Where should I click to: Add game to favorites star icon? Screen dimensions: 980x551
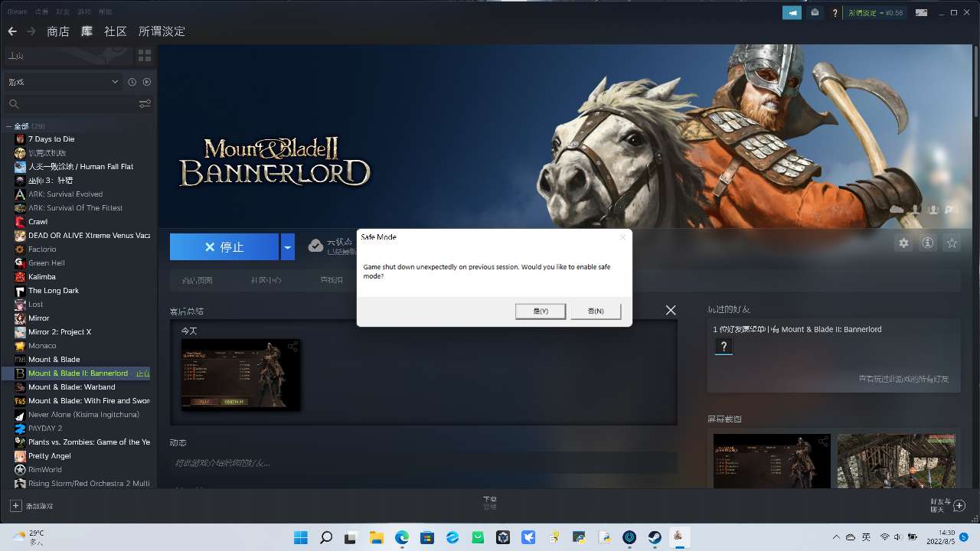pos(952,243)
